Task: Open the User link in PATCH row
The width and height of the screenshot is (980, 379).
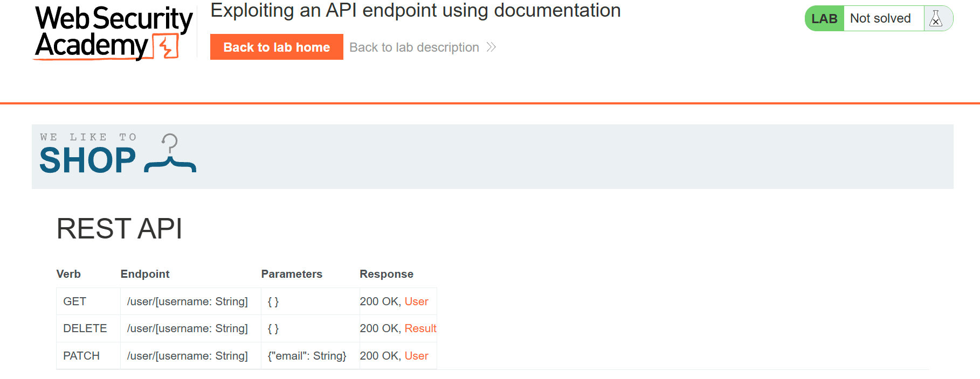Action: (416, 356)
